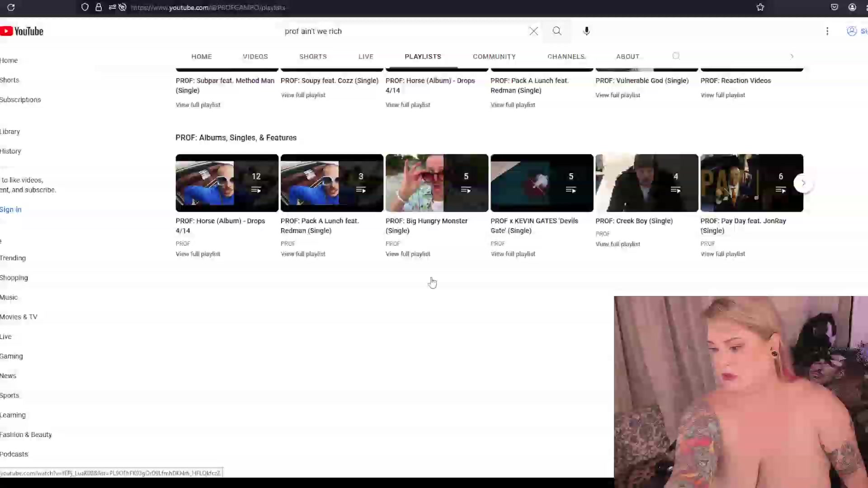
Task: Click the tracking protection shield icon
Action: pos(85,7)
